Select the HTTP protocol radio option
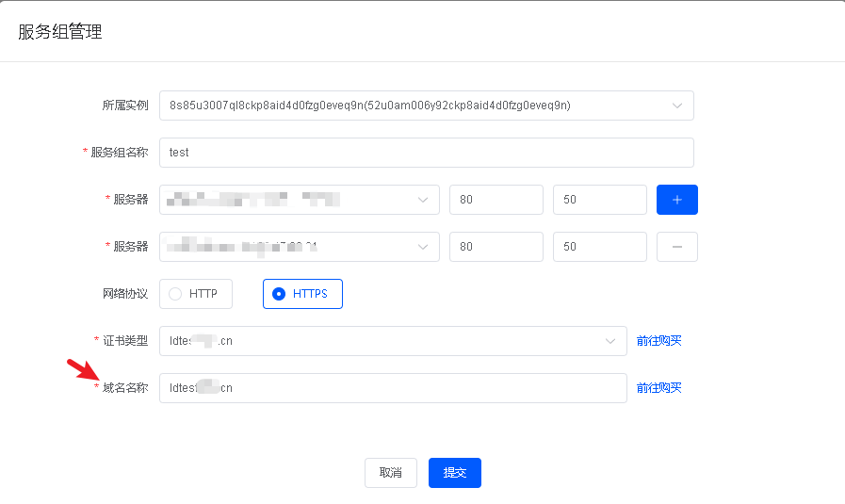Screen dimensions: 845x504 195,294
